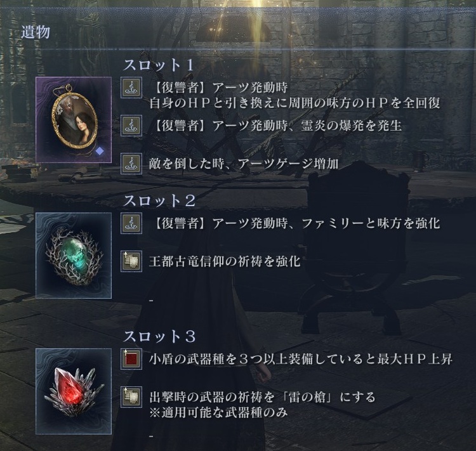Image resolution: width=476 pixels, height=451 pixels.
Task: Click red square icon beside 小盾の武器種 effect
Action: (x=131, y=359)
